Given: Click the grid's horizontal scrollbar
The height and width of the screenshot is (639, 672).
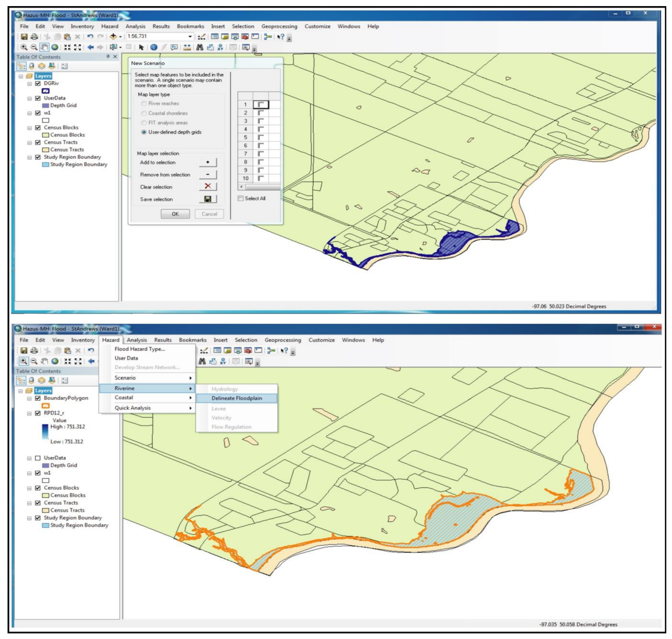Looking at the screenshot, I should [x=262, y=187].
